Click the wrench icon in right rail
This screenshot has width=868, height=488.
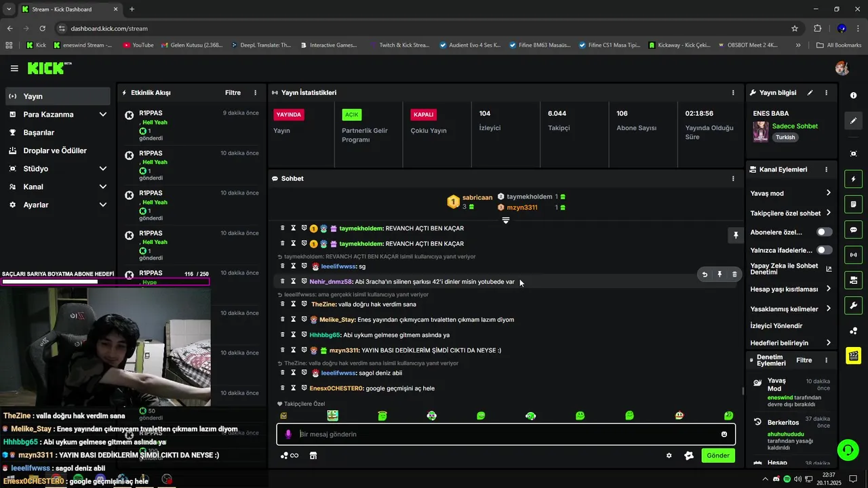tap(854, 305)
